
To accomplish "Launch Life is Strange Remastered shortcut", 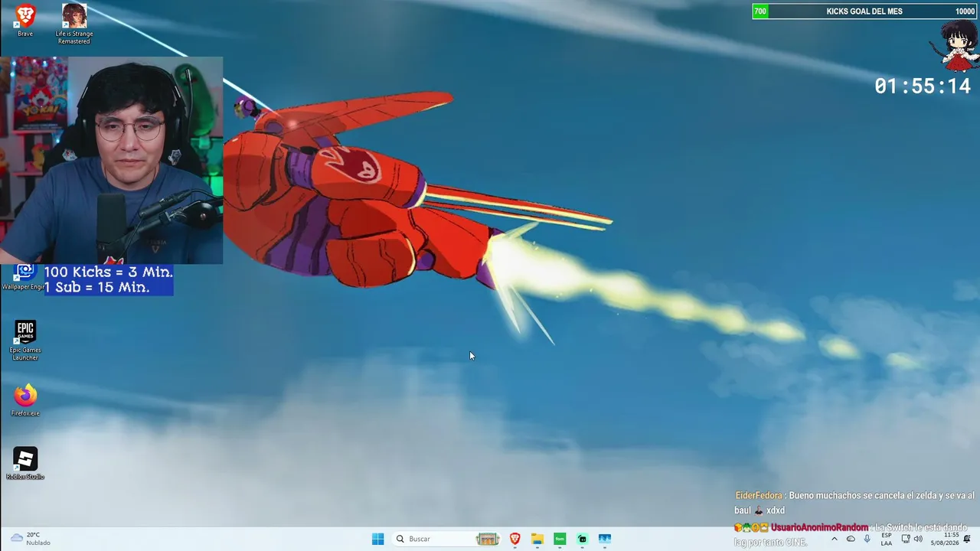I will tap(74, 24).
